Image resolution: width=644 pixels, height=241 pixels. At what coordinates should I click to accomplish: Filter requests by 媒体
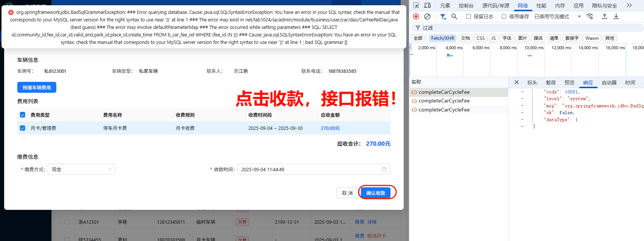(538, 38)
